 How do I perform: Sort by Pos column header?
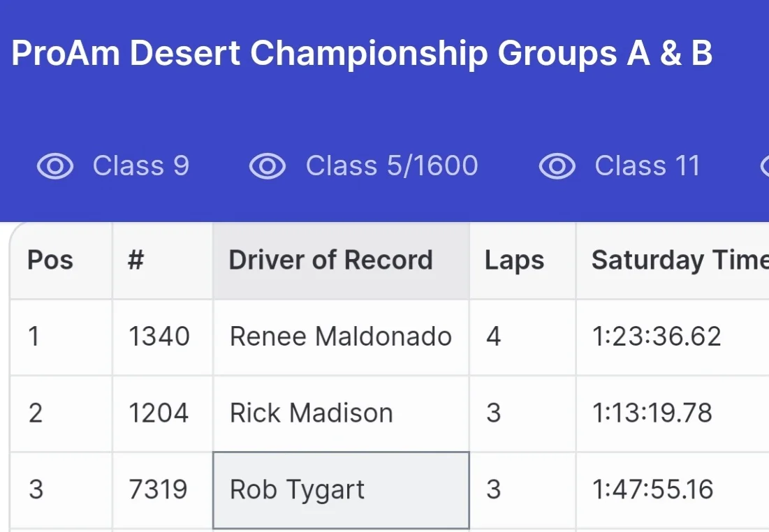click(50, 260)
